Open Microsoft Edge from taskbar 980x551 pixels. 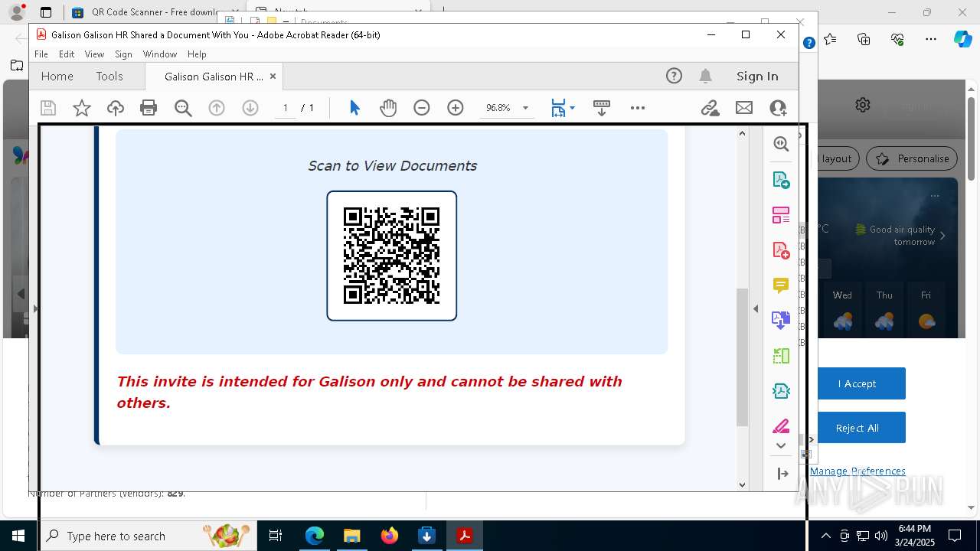315,536
